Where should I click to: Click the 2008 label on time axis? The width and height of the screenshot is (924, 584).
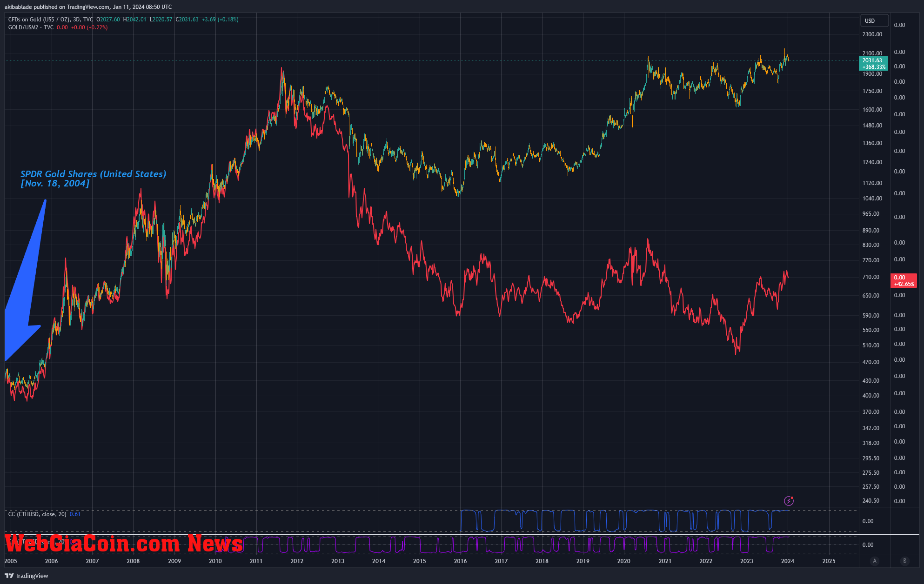133,561
